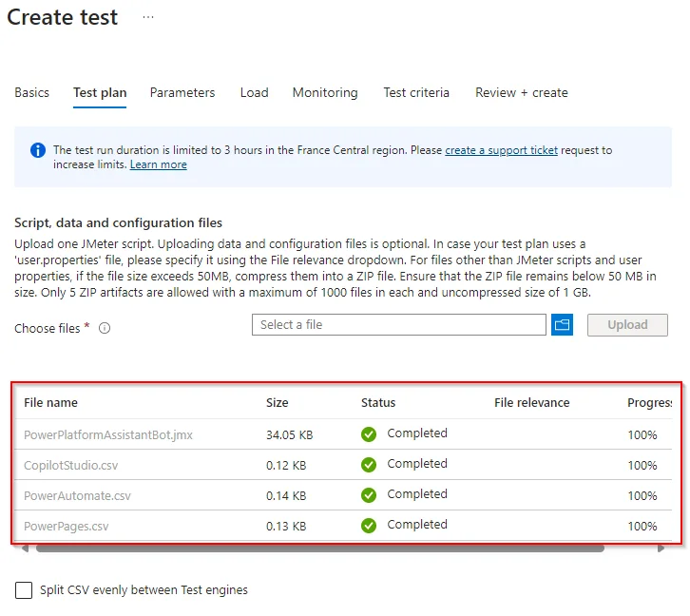
Task: Click the horizontal scrollbar's right arrow
Action: pos(661,549)
